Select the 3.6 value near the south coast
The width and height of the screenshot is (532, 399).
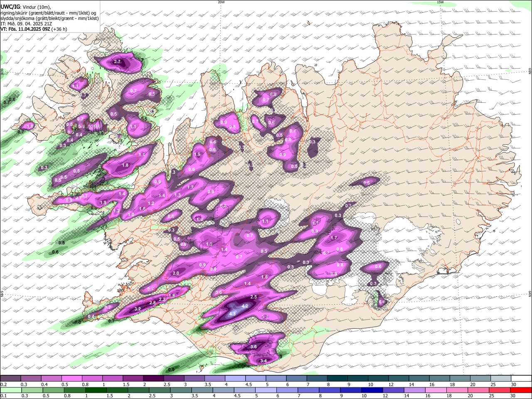pyautogui.click(x=254, y=347)
